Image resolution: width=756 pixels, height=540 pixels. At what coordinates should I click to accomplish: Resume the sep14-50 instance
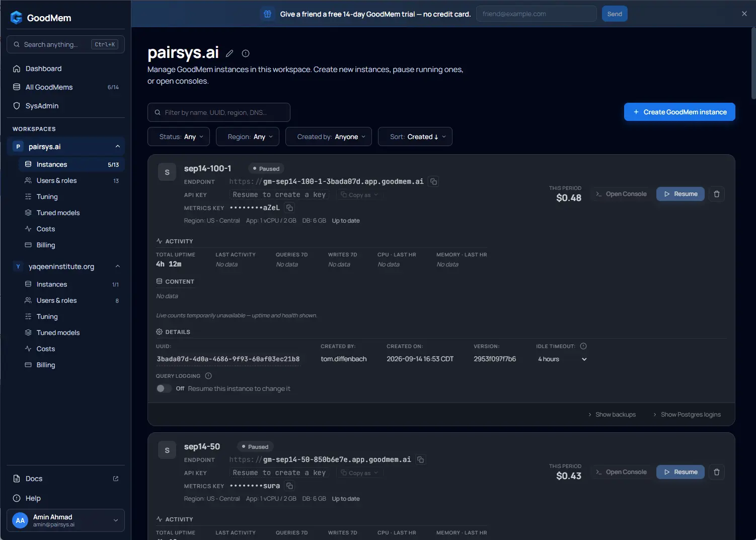click(681, 472)
